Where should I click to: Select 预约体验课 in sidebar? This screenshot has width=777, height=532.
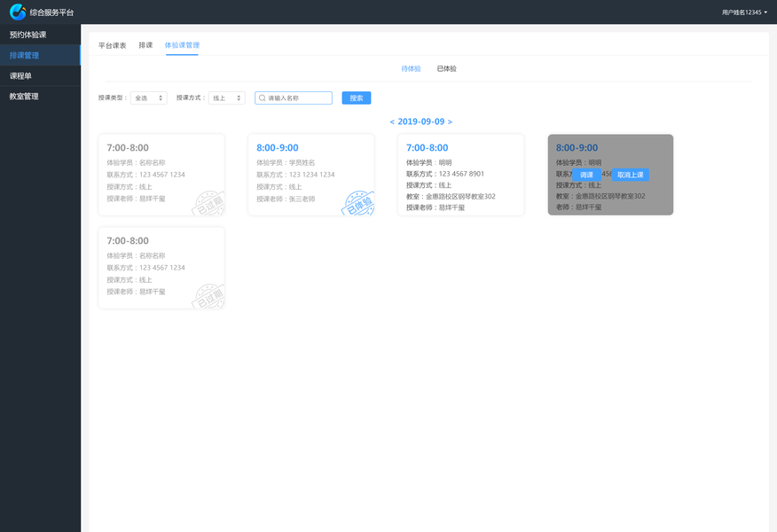tap(40, 35)
